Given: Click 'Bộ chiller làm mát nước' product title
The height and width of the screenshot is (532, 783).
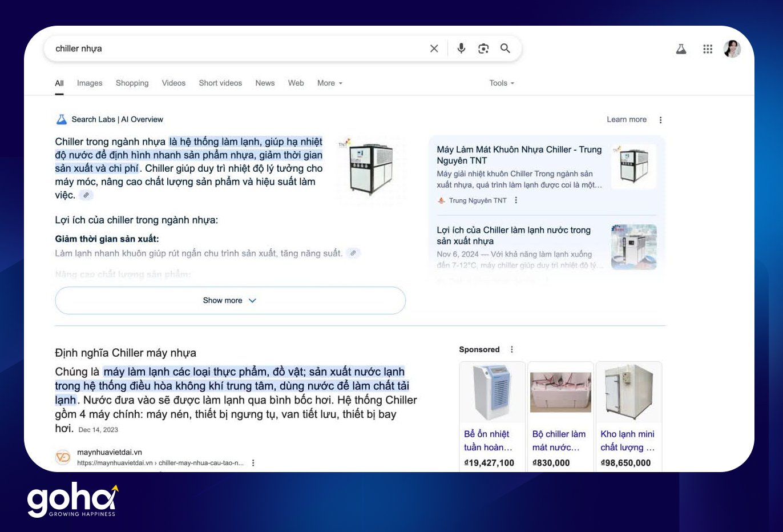Looking at the screenshot, I should pos(559,441).
